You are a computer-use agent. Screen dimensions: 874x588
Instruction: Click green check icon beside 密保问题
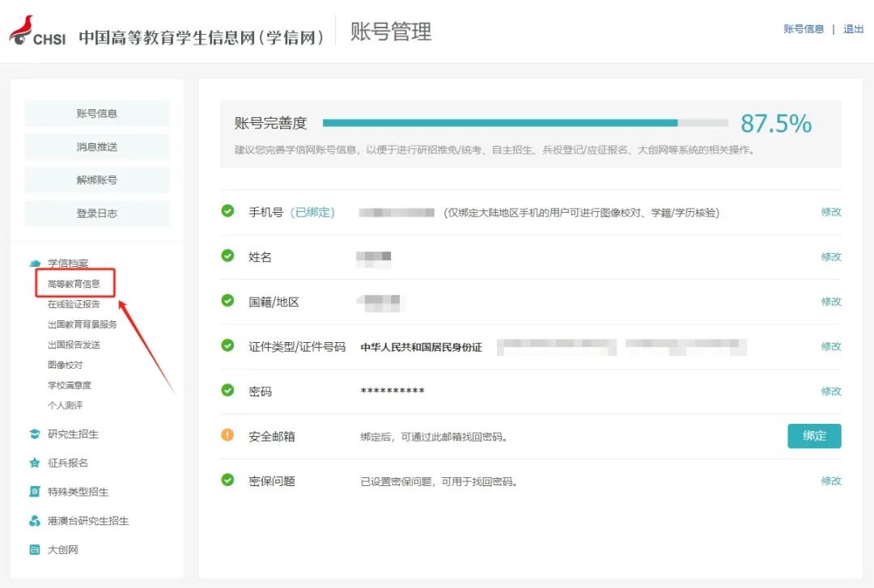tap(227, 480)
